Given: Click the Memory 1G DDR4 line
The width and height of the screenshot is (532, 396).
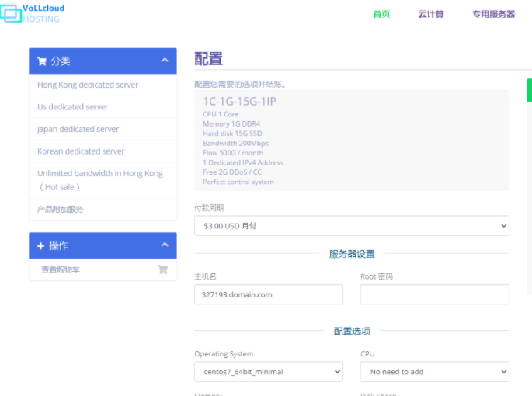Looking at the screenshot, I should 231,124.
